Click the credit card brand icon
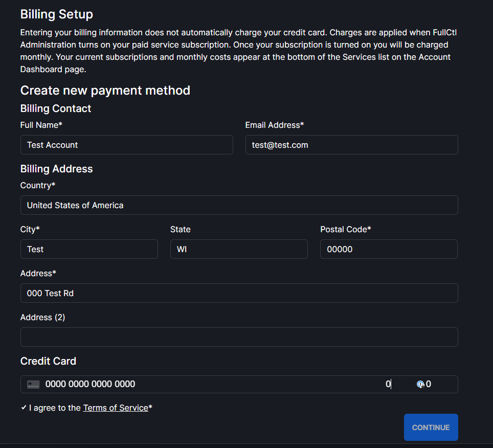The width and height of the screenshot is (493, 448). pos(33,385)
